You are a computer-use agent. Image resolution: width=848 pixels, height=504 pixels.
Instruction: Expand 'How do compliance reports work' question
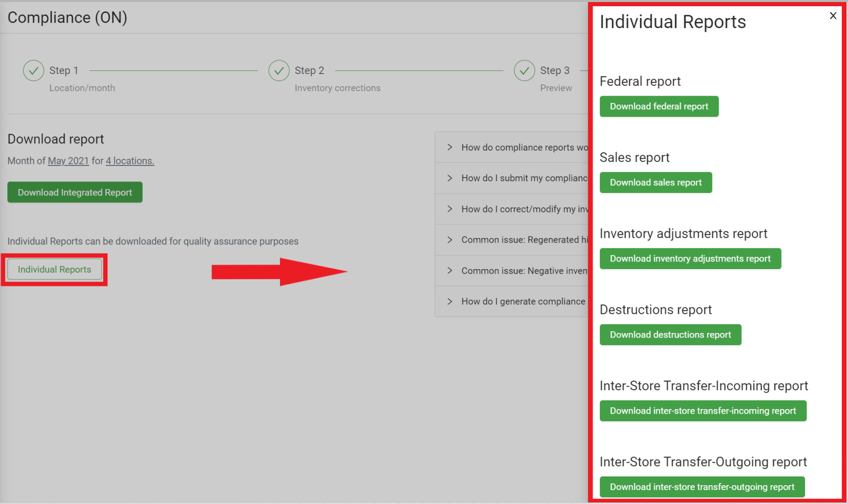(516, 148)
